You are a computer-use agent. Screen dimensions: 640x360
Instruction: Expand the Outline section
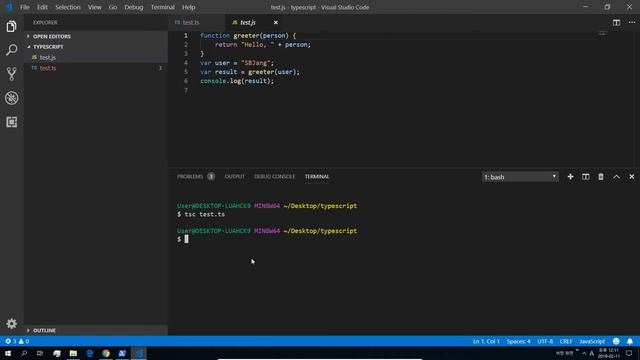(96, 330)
